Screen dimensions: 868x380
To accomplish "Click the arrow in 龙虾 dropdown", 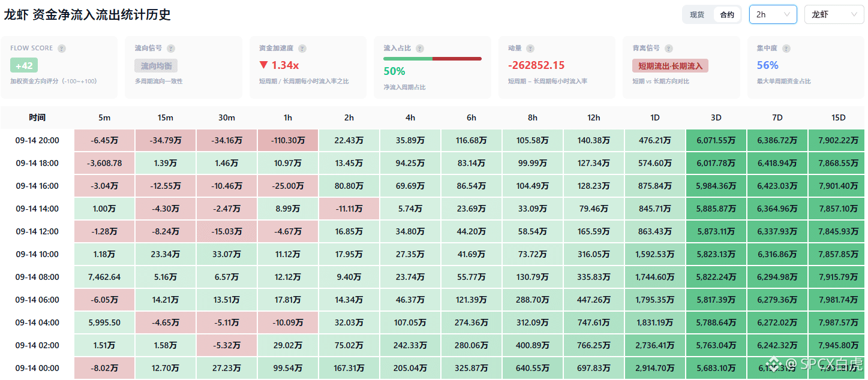I will click(854, 14).
